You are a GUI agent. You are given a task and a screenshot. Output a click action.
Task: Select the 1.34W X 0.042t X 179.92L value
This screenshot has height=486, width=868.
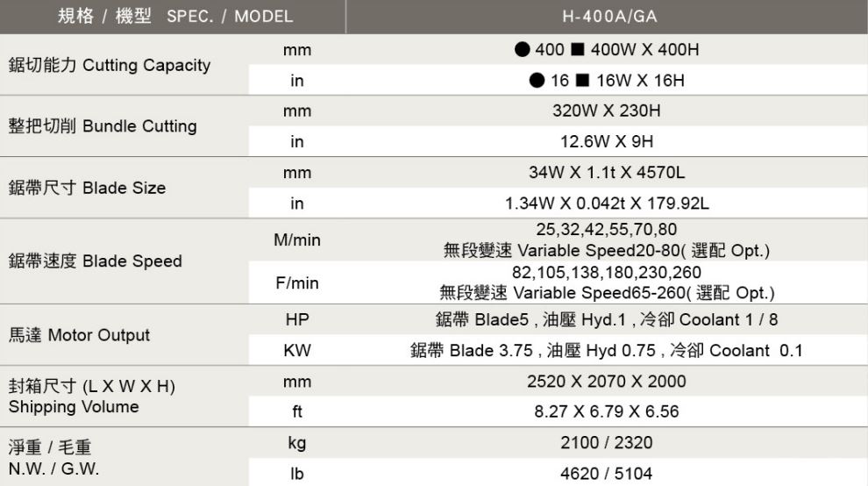point(607,204)
